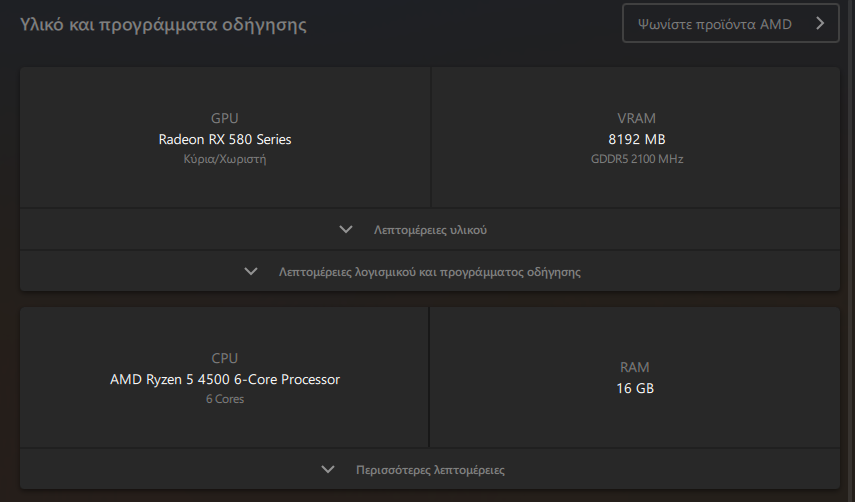
Task: Click the 6 Cores subtitle text
Action: (x=225, y=399)
